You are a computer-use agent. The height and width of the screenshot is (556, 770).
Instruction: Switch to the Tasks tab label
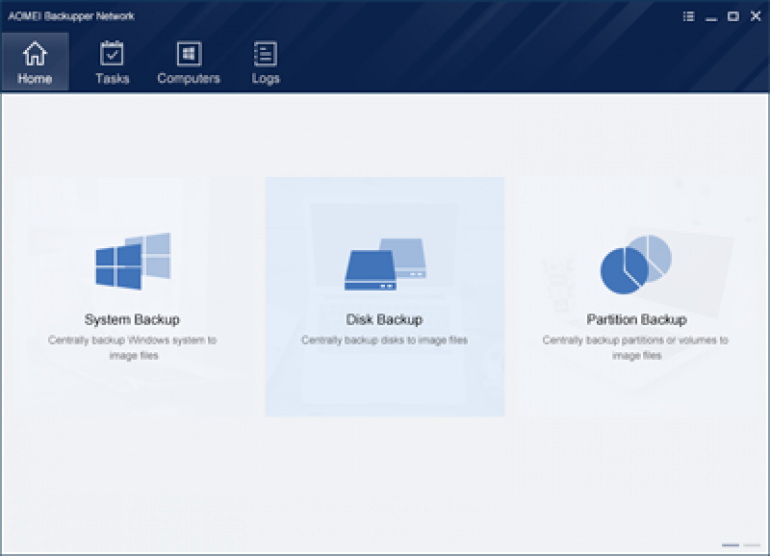(112, 79)
